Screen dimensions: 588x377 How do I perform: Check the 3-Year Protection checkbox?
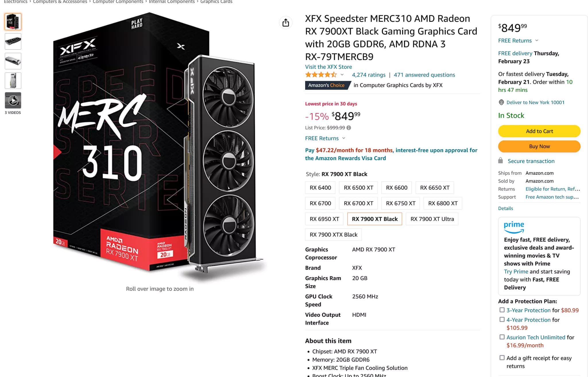coord(502,310)
